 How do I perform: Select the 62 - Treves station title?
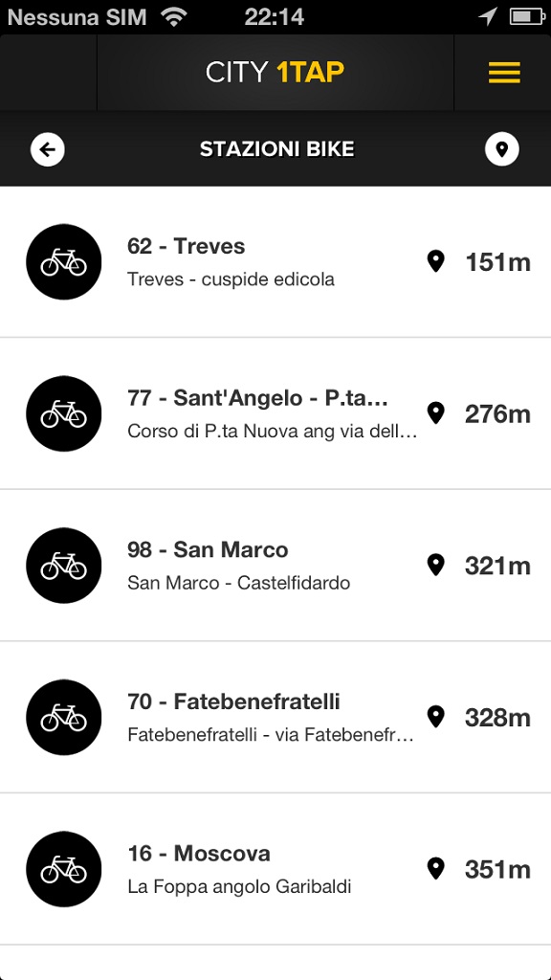tap(187, 246)
